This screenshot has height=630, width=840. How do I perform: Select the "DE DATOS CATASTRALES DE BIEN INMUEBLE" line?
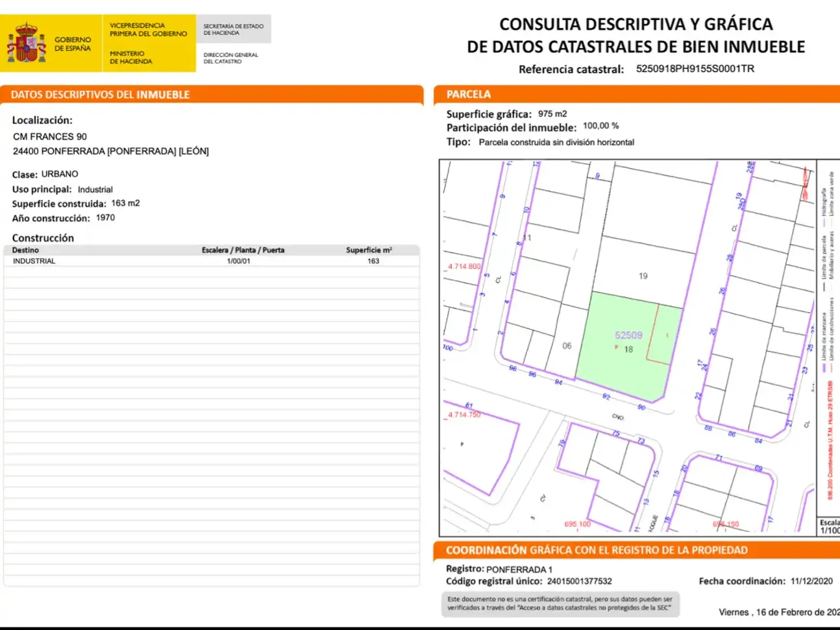[x=636, y=47]
